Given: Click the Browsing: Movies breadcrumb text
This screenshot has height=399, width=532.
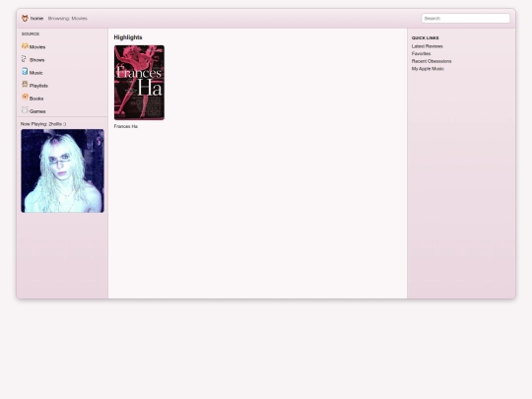Looking at the screenshot, I should pyautogui.click(x=68, y=19).
